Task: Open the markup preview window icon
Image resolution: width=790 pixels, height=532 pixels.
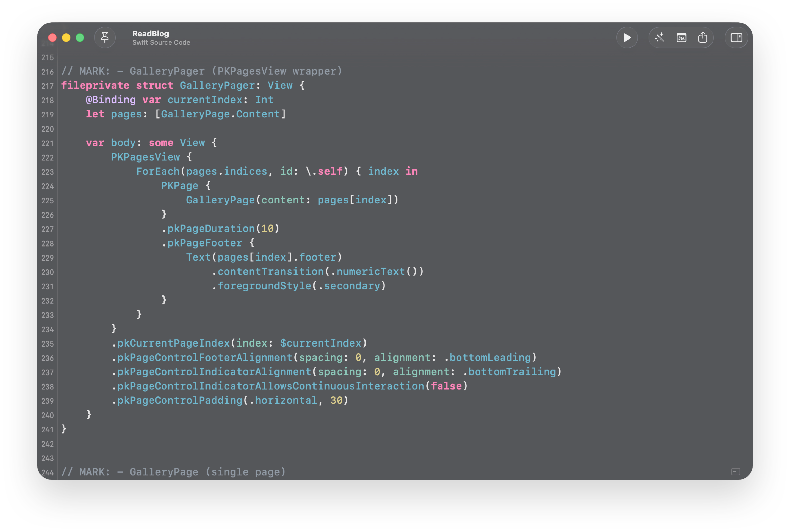Action: pyautogui.click(x=681, y=38)
